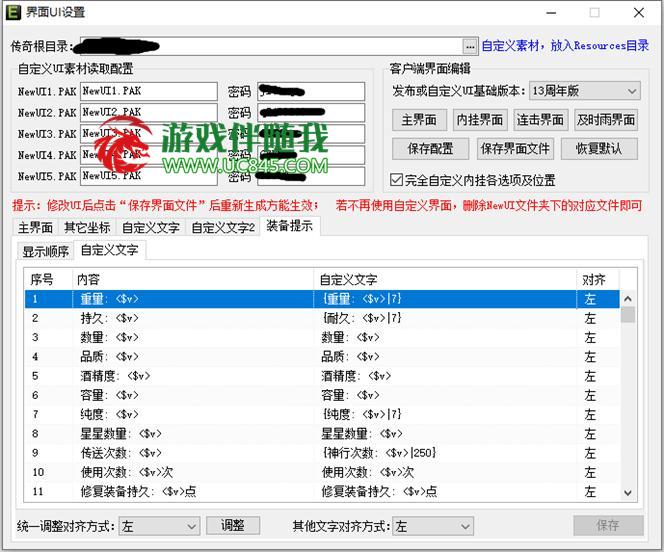664x552 pixels.
Task: Switch to the 自定义文字2 tab
Action: coord(223,227)
